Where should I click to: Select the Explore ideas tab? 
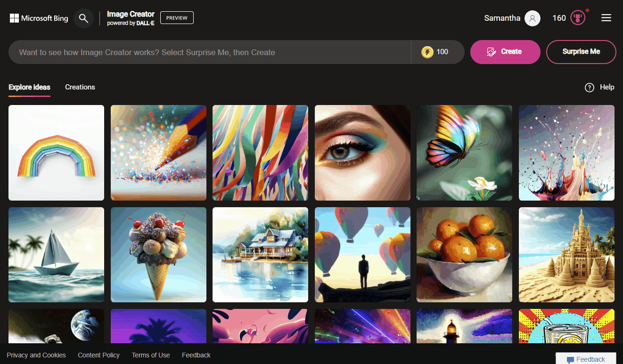[x=29, y=87]
